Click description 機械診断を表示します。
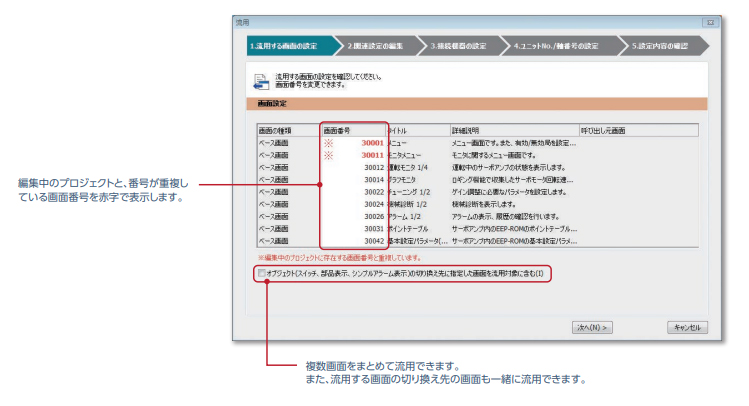749x406 pixels. click(x=484, y=204)
